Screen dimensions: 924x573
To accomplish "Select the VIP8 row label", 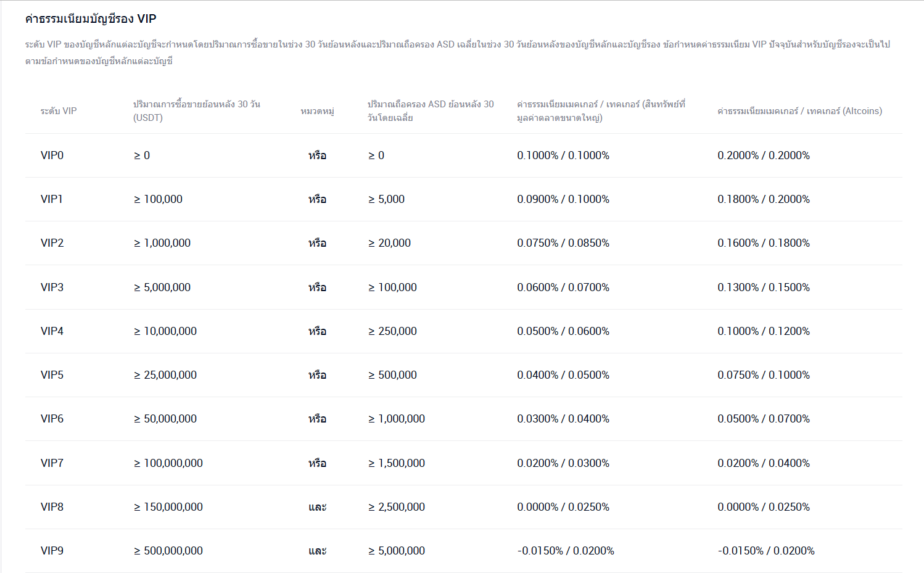I will [52, 507].
